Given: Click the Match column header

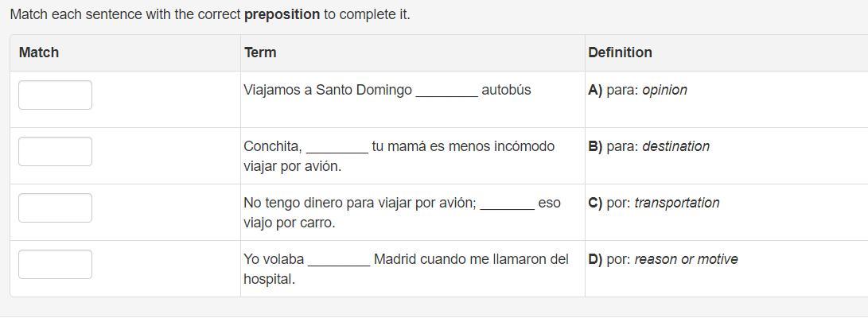Looking at the screenshot, I should 39,52.
